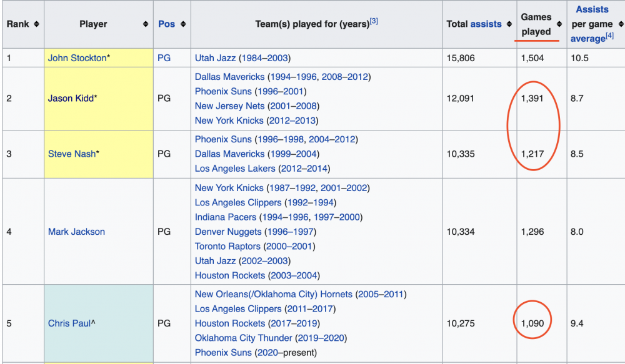Open footnote reference 3 in header

click(x=374, y=21)
